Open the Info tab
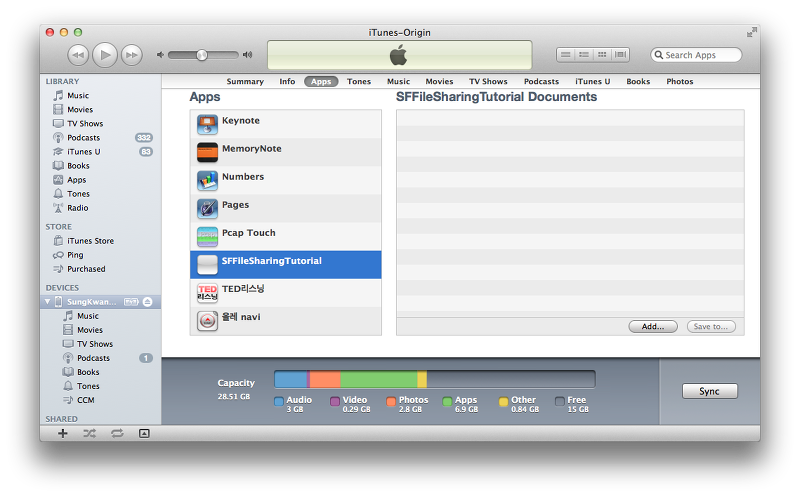800x497 pixels. click(287, 81)
